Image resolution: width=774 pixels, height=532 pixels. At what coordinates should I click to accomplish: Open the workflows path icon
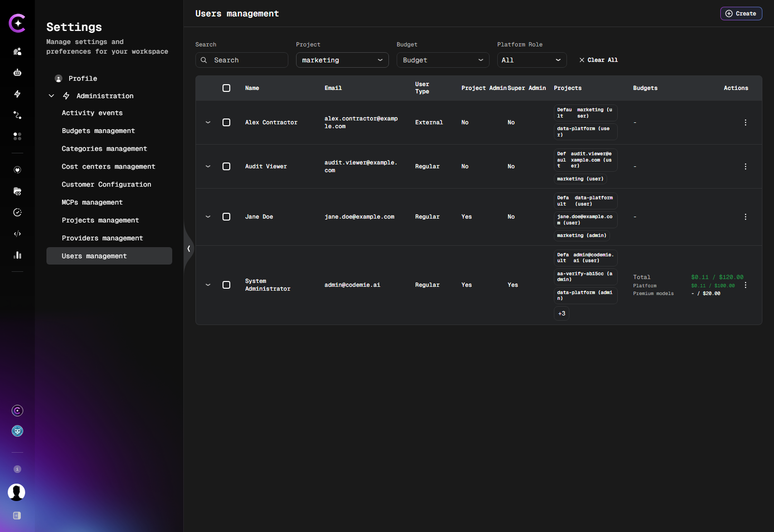17,115
